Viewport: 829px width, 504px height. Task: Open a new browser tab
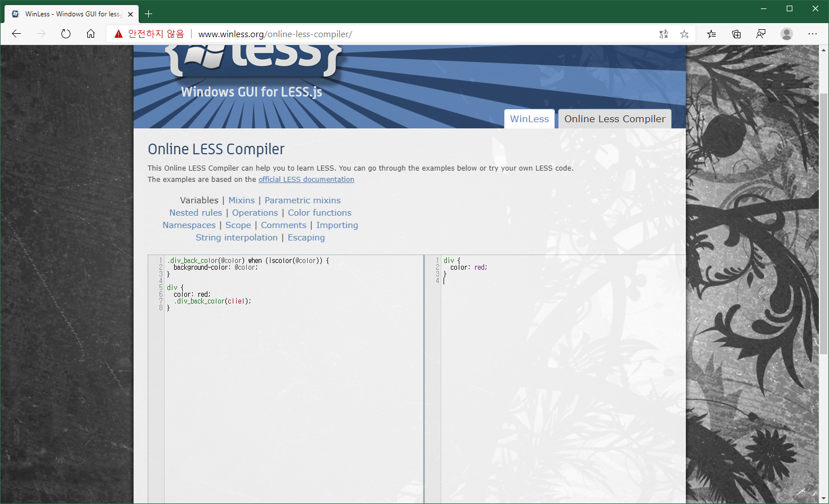(x=149, y=14)
